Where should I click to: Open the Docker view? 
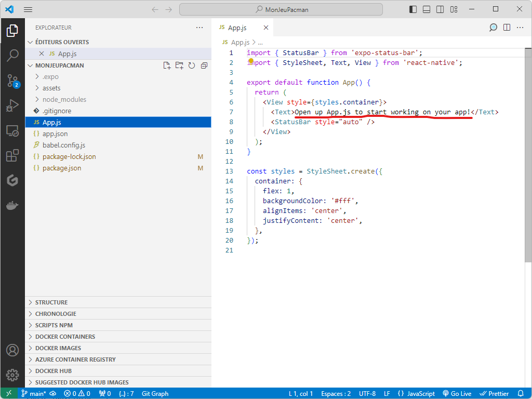coord(12,205)
